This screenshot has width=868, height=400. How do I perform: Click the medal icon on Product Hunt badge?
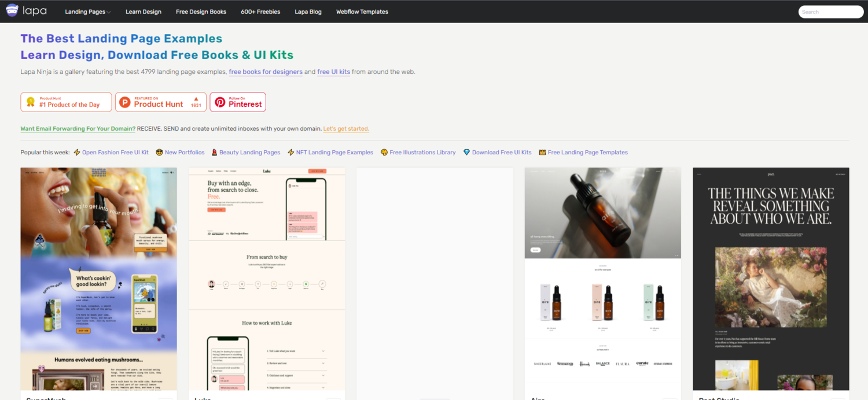pyautogui.click(x=31, y=102)
